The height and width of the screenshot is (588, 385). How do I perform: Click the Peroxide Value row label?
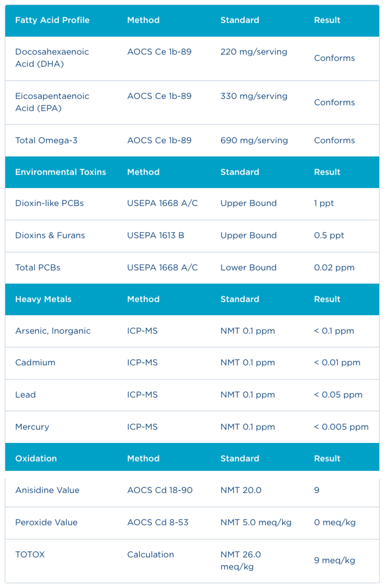pos(46,523)
